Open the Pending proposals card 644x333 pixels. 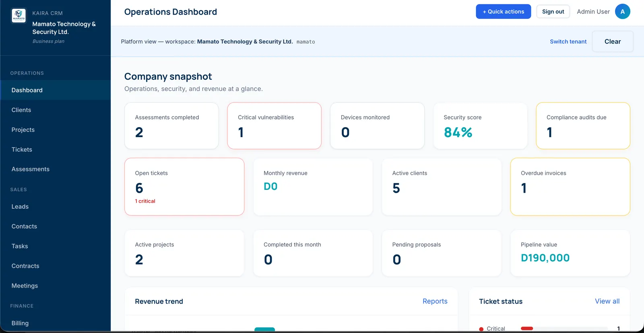[442, 253]
